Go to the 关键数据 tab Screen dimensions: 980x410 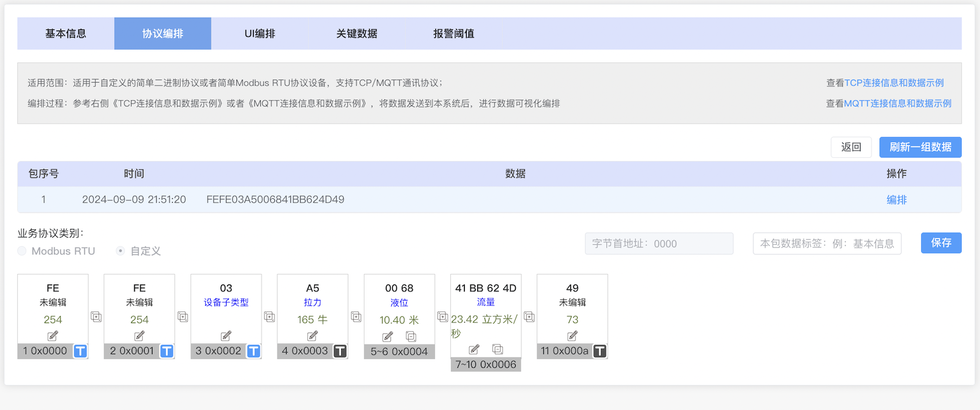(x=356, y=34)
